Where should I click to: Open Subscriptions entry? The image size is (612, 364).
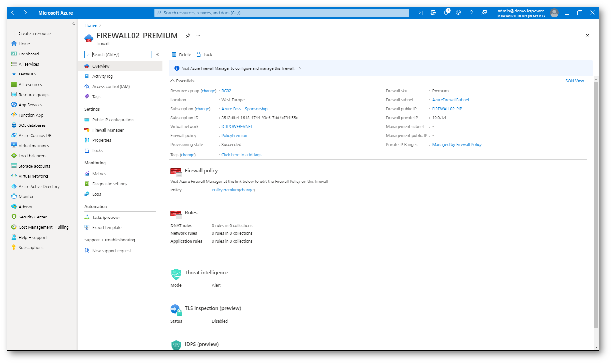[x=27, y=247]
